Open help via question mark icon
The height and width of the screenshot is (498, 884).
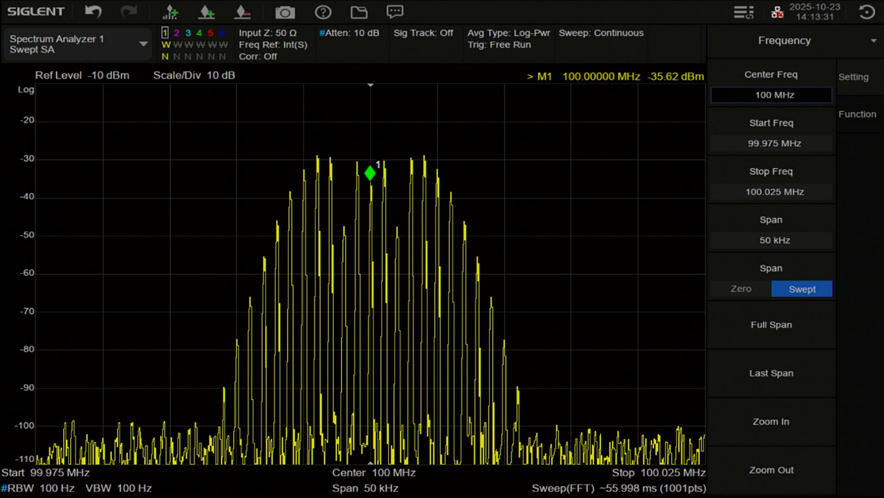coord(323,12)
